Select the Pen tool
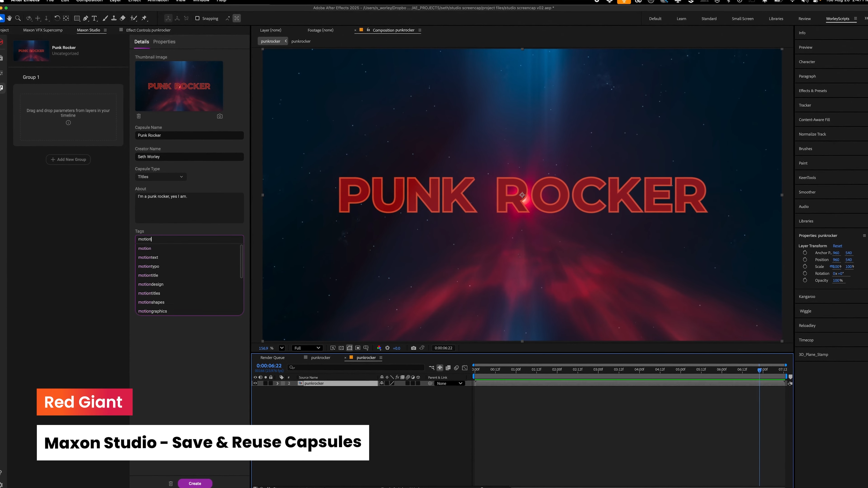 point(86,18)
